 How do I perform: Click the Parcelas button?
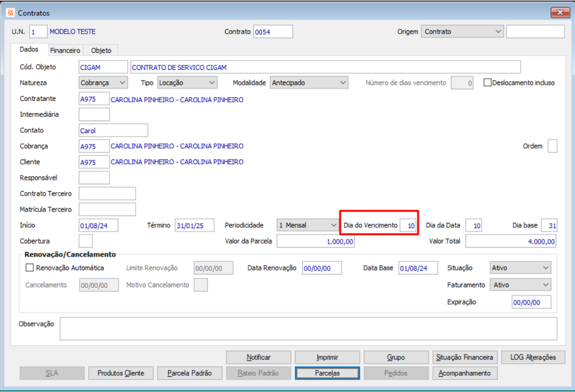(327, 373)
